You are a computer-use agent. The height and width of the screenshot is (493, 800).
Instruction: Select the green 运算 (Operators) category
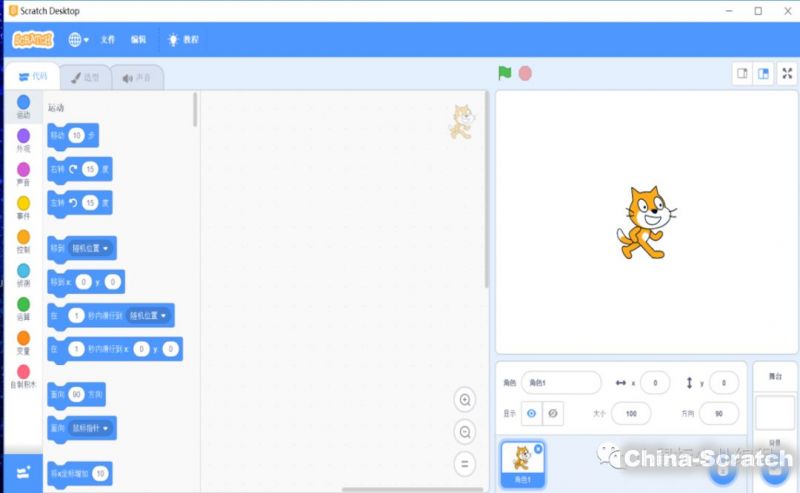coord(23,309)
